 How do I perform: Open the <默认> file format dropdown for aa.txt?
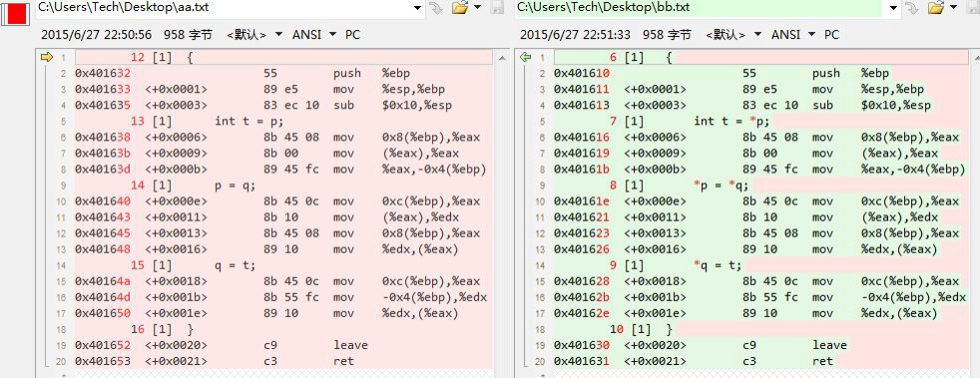(x=254, y=34)
